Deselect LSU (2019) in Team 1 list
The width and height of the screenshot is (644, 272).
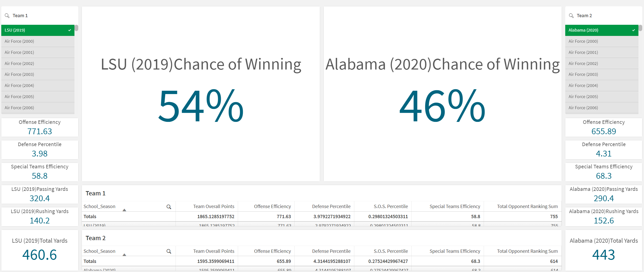point(38,30)
